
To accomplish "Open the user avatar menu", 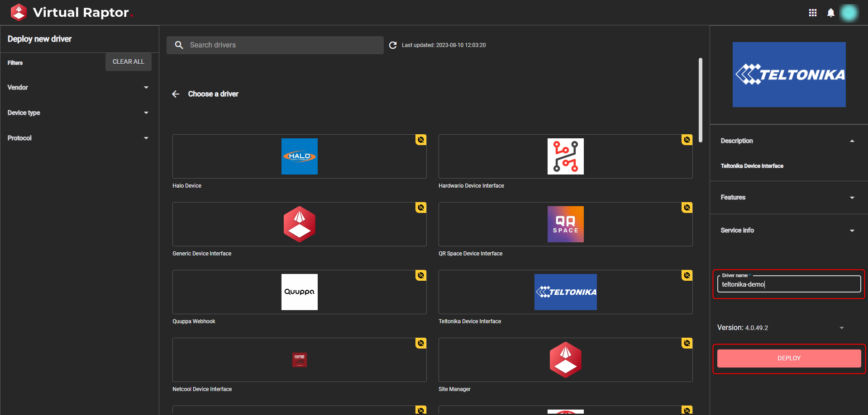I will click(x=849, y=13).
